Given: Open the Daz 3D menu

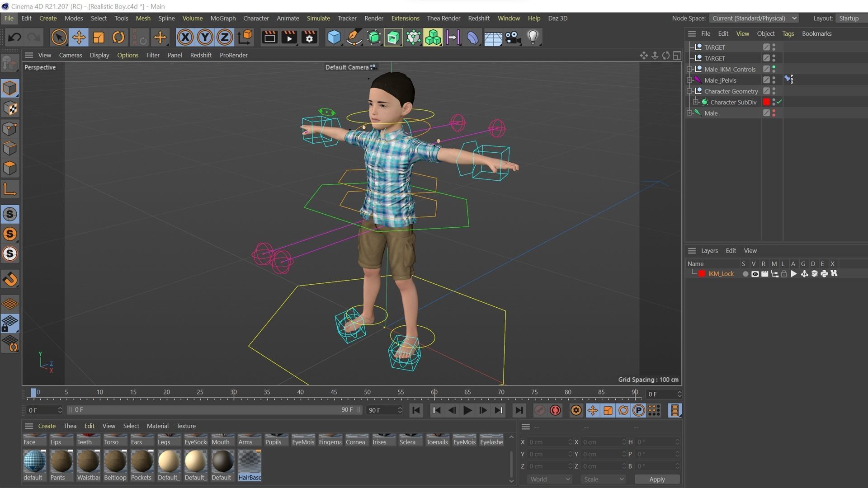Looking at the screenshot, I should click(x=557, y=18).
